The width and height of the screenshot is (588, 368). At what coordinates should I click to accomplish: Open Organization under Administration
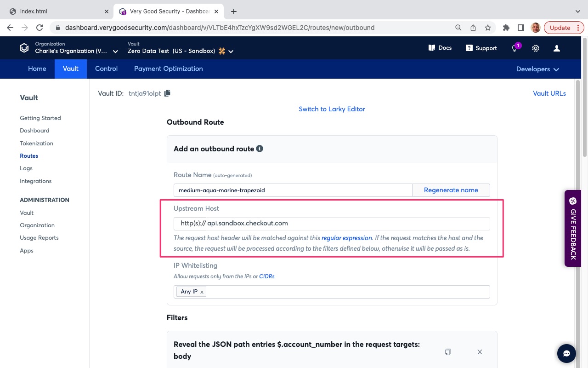(37, 225)
